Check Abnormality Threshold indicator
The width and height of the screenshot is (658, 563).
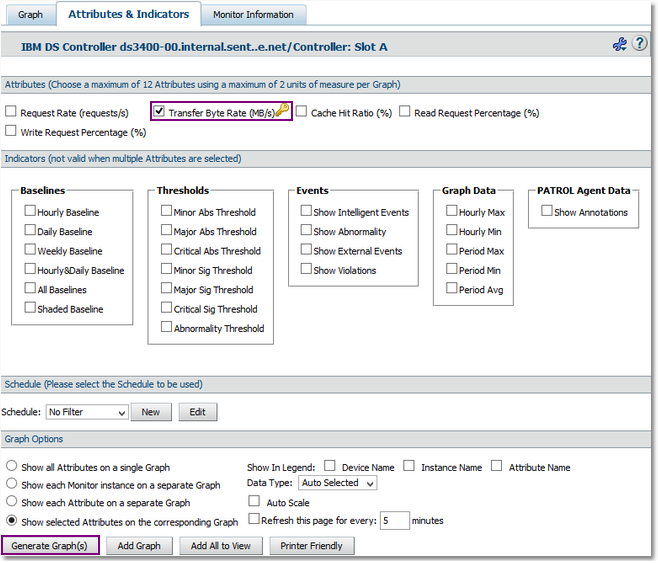click(x=166, y=326)
